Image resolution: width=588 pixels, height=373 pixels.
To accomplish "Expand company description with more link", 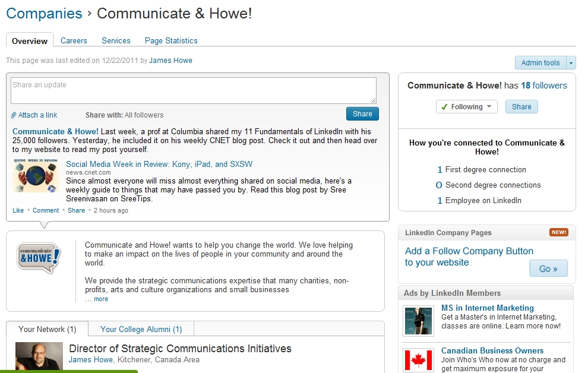I will pyautogui.click(x=101, y=299).
